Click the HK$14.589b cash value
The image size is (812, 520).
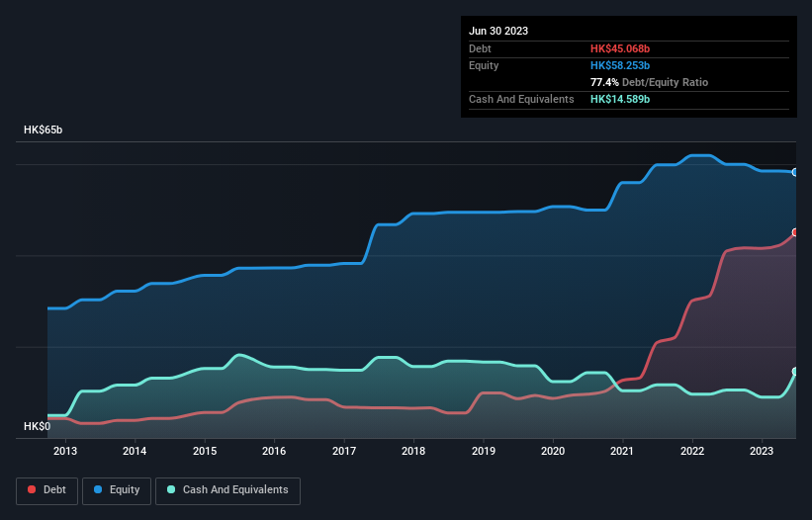tap(620, 99)
